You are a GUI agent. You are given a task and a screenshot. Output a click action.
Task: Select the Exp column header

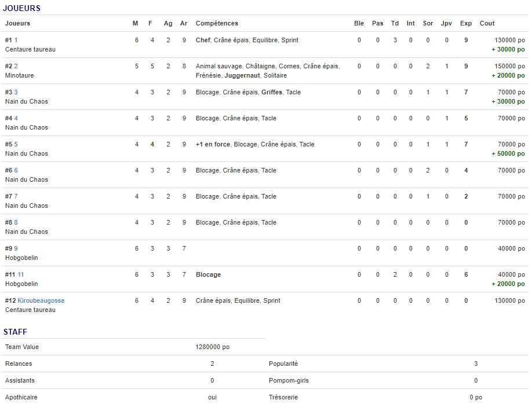(466, 23)
